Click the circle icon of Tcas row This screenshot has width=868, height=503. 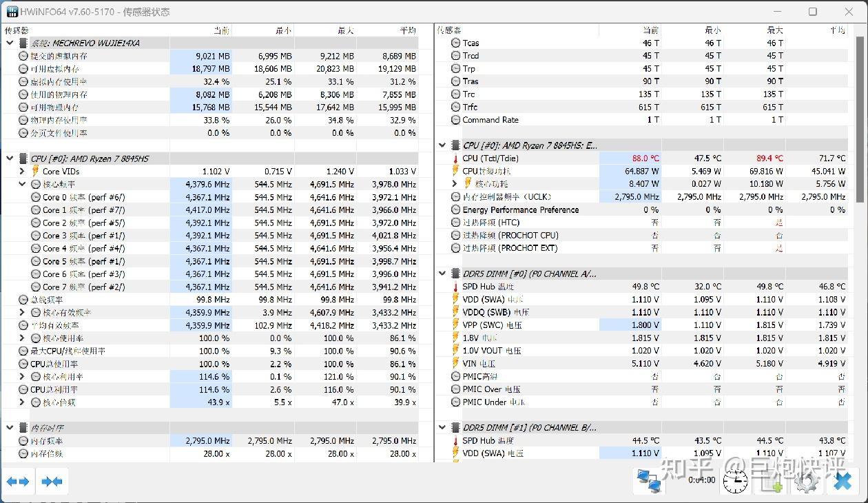click(455, 43)
